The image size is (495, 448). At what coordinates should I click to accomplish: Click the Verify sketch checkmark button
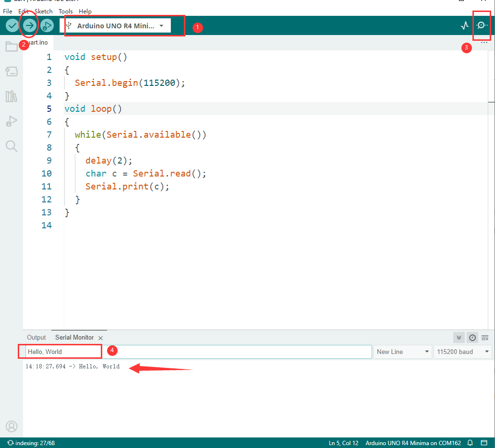coord(12,25)
